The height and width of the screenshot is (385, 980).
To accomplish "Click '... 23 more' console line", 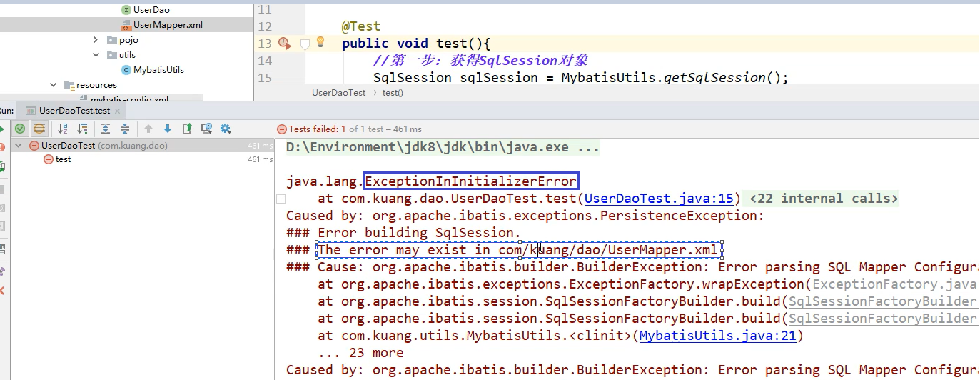I will click(x=360, y=353).
